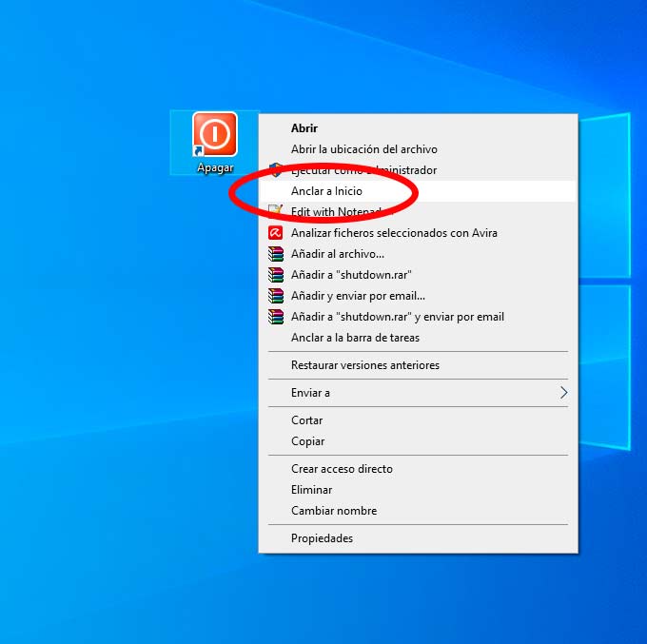The image size is (647, 644).
Task: Select Abrir la ubicación del archivo
Action: tap(418, 149)
